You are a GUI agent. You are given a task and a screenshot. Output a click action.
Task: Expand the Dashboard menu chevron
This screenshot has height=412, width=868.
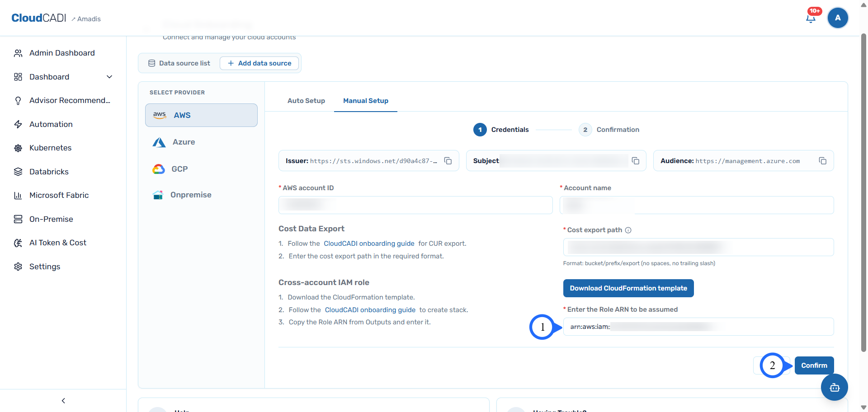point(109,77)
